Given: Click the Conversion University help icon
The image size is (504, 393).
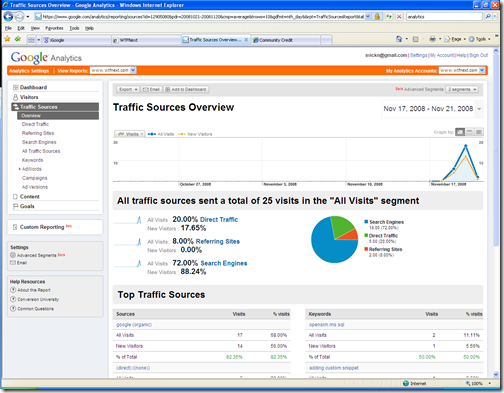Looking at the screenshot, I should [13, 299].
